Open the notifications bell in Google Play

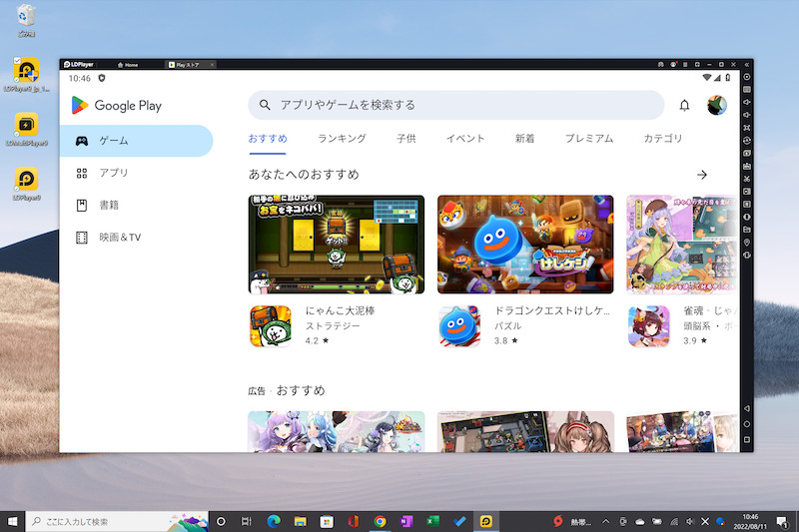click(684, 105)
